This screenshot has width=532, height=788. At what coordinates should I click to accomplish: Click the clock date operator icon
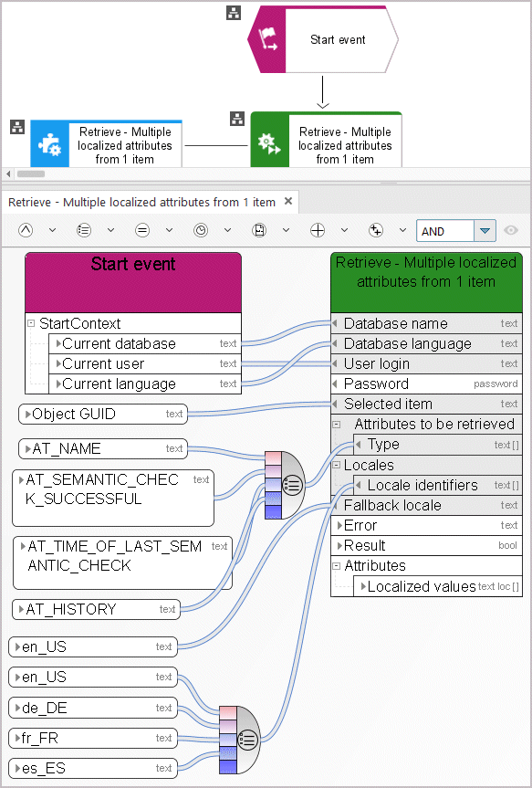click(x=201, y=231)
